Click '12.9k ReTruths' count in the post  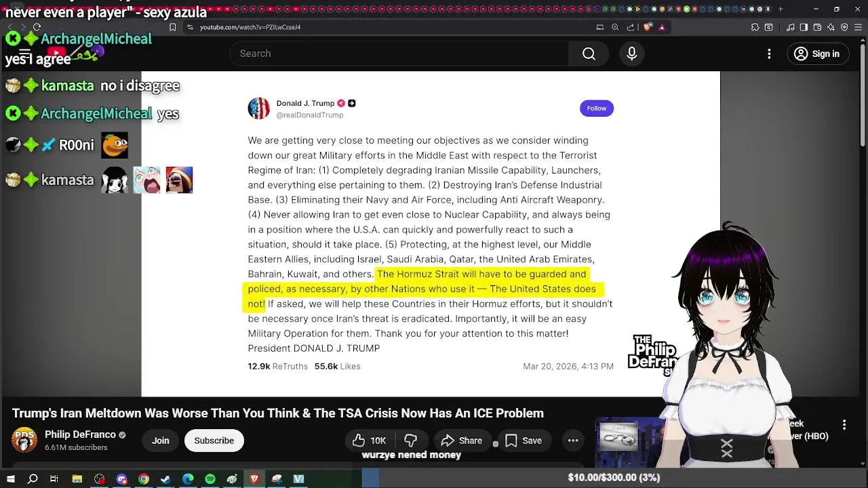[277, 366]
